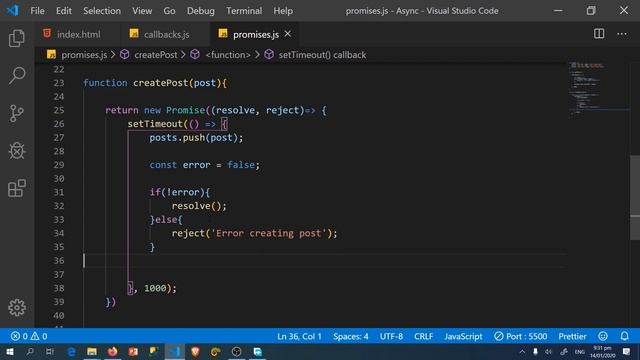Open the Explorer view in the activity bar
This screenshot has height=360, width=640.
17,38
